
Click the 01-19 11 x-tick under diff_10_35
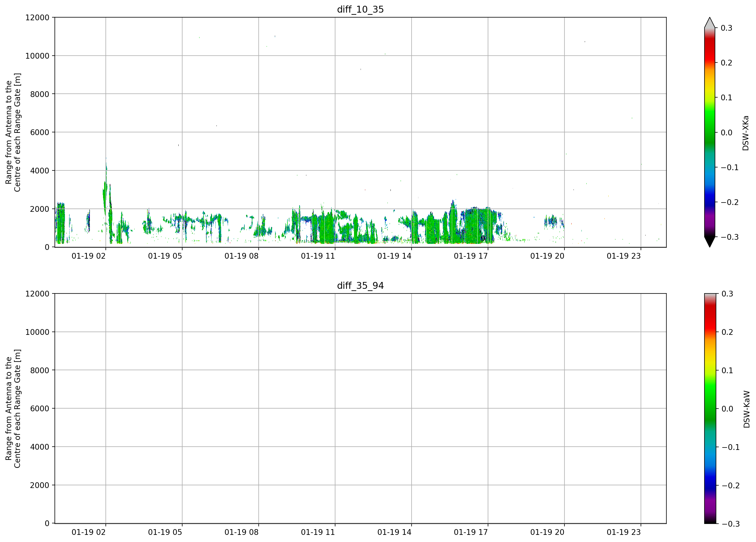tap(318, 256)
